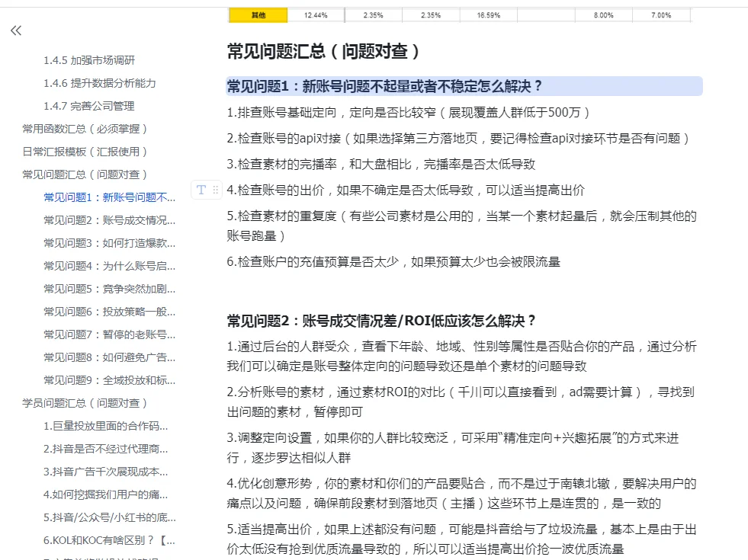
Task: Open outline item 1.4.6 提升数据分析能力
Action: coord(100,83)
